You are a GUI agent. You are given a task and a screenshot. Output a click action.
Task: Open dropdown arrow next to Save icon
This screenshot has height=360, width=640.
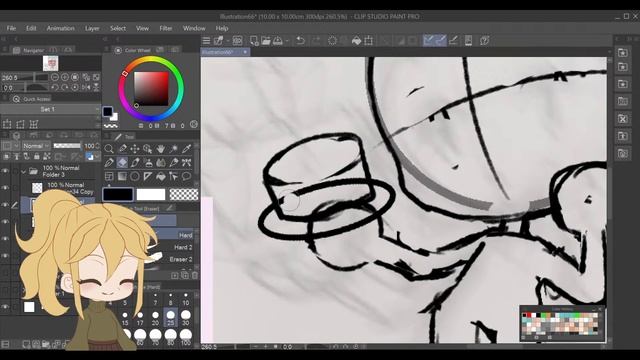point(287,40)
